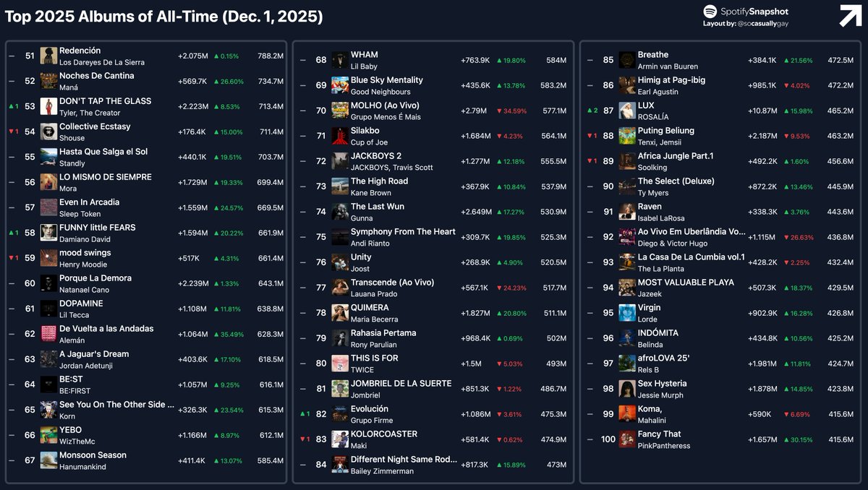Select the KOLORCOASTER album cover
This screenshot has width=868, height=490.
click(x=340, y=440)
